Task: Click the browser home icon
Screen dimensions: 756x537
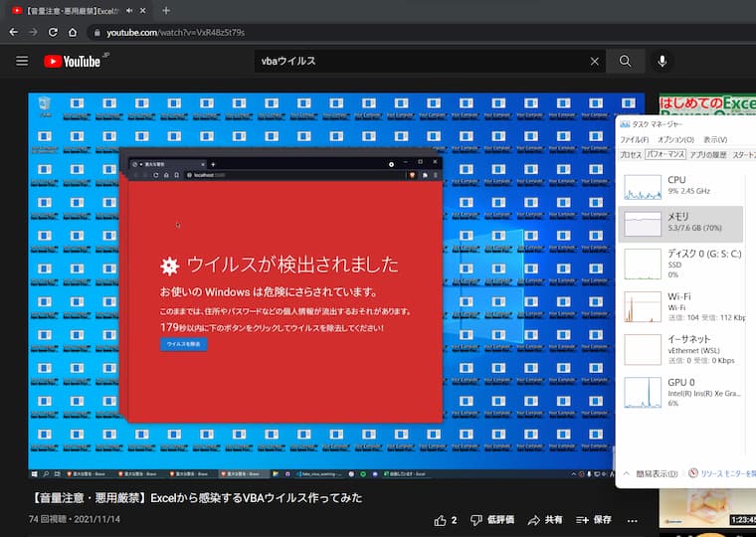Action: [x=73, y=32]
